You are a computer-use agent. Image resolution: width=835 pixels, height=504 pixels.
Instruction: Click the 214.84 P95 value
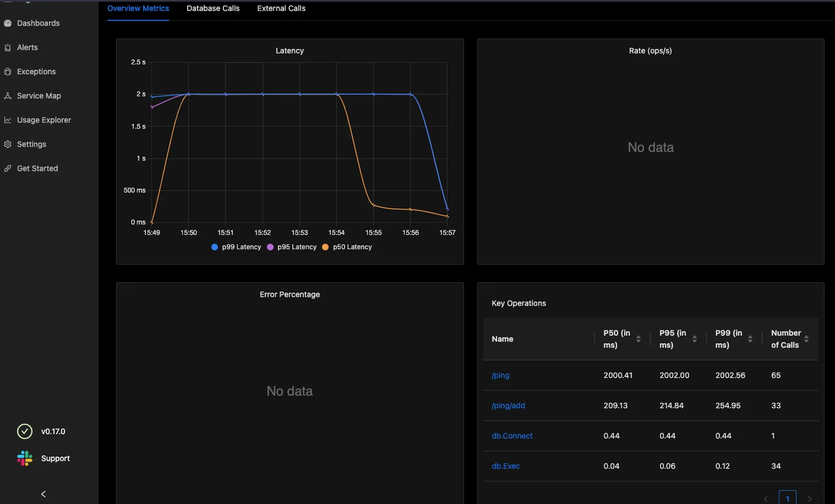[x=672, y=406]
